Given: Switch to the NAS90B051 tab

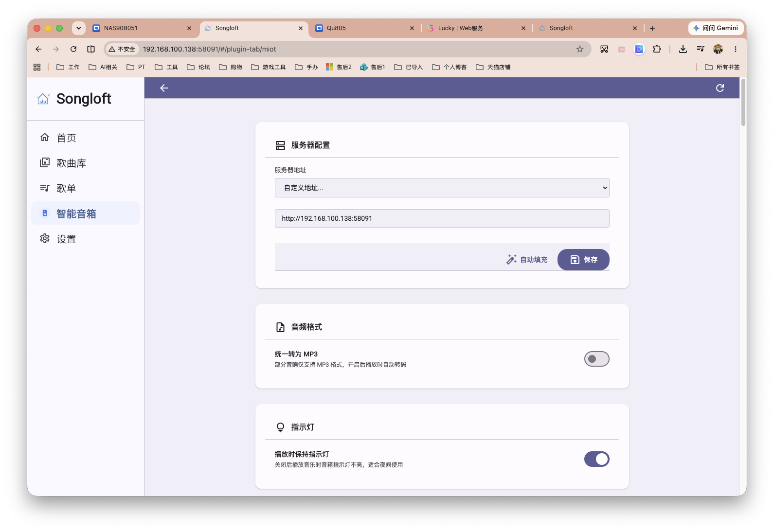Looking at the screenshot, I should (x=142, y=28).
